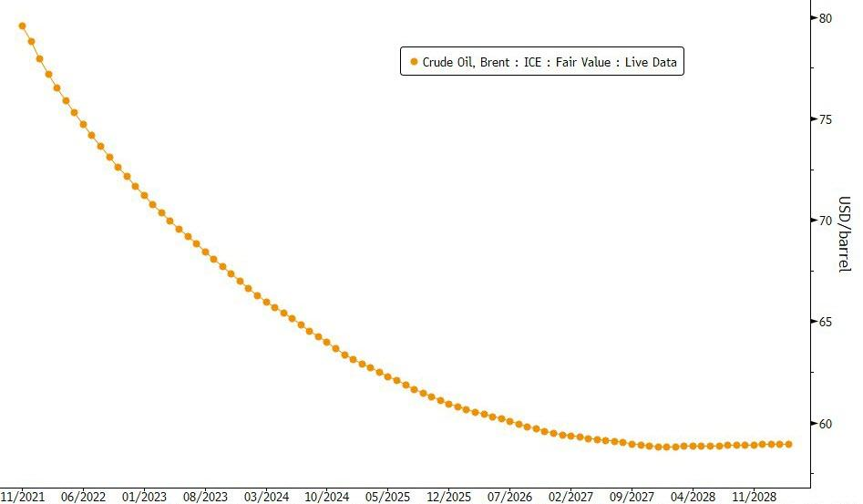Click the 04/2028 x-axis date label
The height and width of the screenshot is (504, 863).
click(x=693, y=497)
